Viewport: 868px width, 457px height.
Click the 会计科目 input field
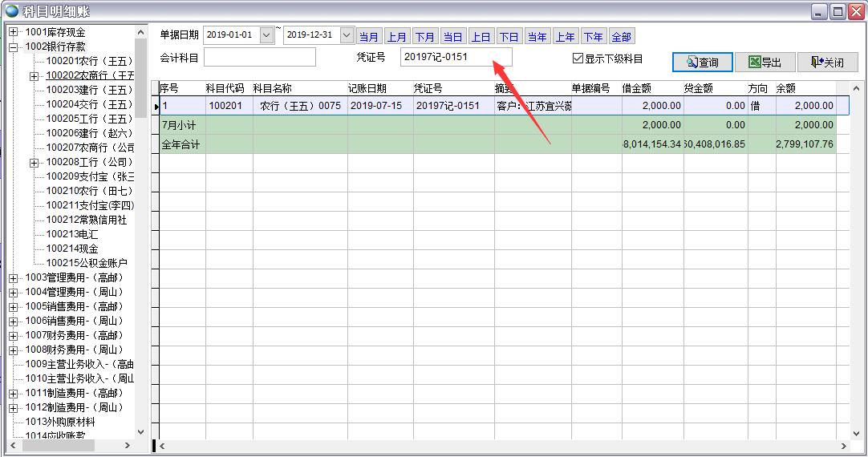pos(260,58)
